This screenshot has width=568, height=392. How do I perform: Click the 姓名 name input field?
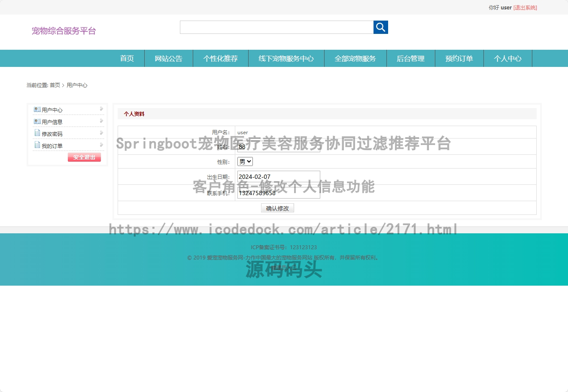pyautogui.click(x=279, y=147)
